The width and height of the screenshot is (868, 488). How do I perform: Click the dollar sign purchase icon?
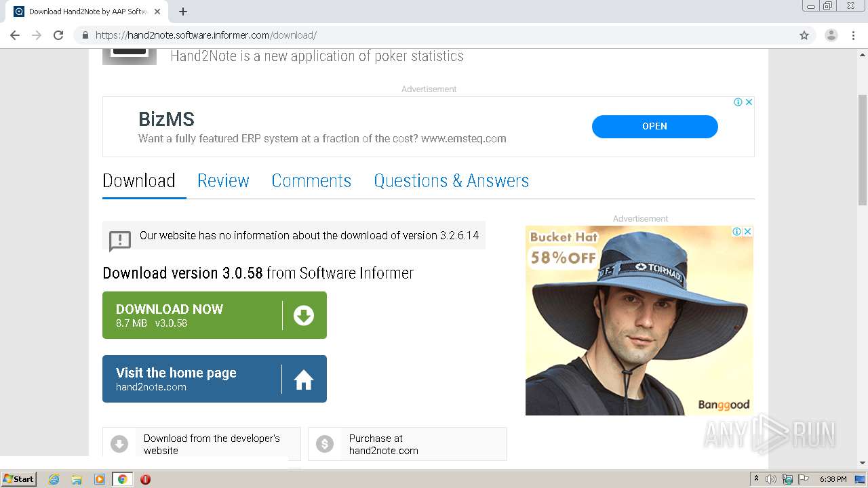click(x=325, y=444)
